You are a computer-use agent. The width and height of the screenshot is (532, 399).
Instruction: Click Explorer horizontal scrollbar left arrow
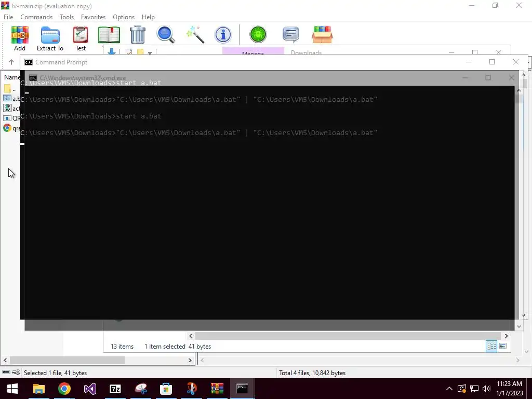click(191, 336)
